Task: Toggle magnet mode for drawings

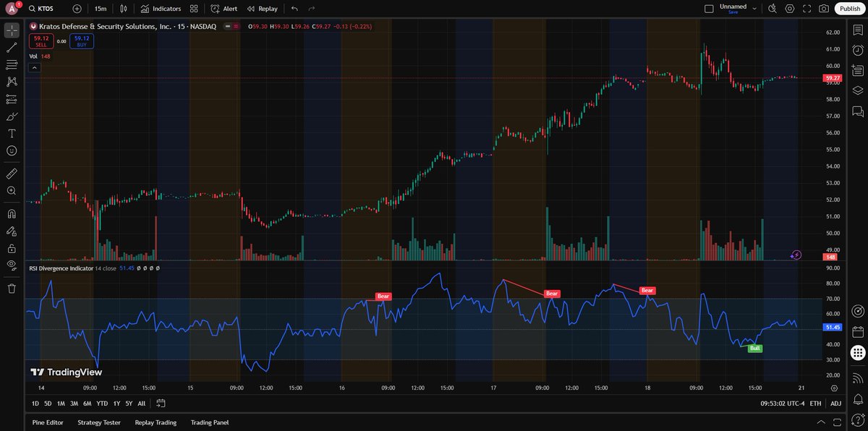Action: pyautogui.click(x=12, y=214)
